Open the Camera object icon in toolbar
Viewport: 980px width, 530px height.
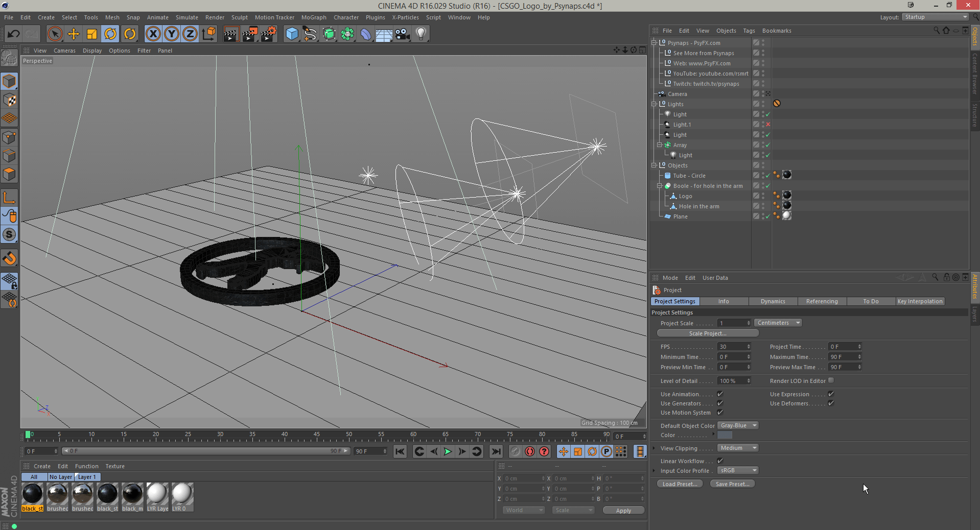pos(403,34)
